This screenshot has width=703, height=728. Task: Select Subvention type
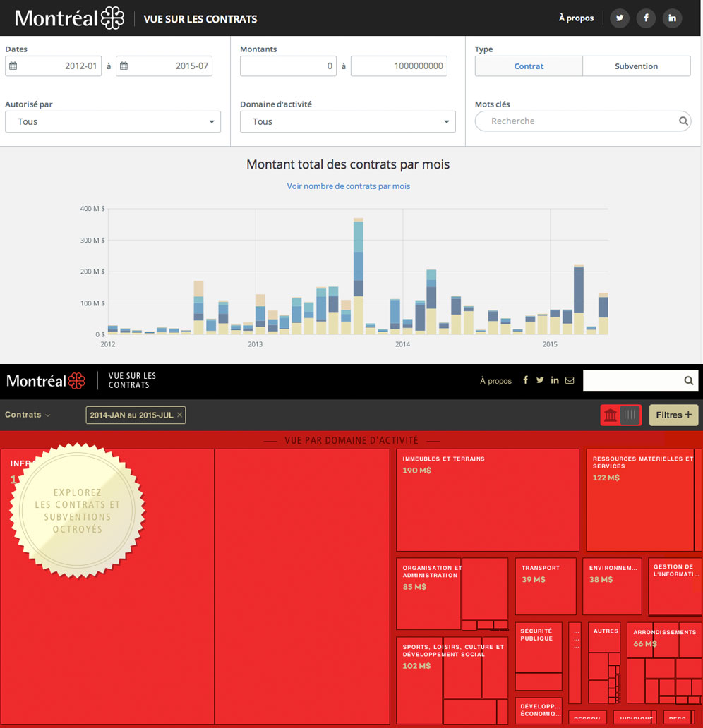coord(637,66)
